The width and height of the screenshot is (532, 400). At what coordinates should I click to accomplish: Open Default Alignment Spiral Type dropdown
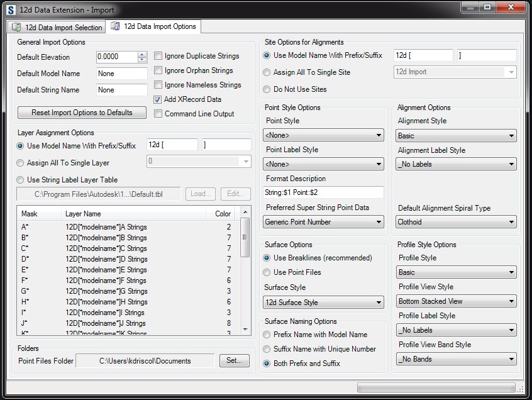pyautogui.click(x=456, y=222)
